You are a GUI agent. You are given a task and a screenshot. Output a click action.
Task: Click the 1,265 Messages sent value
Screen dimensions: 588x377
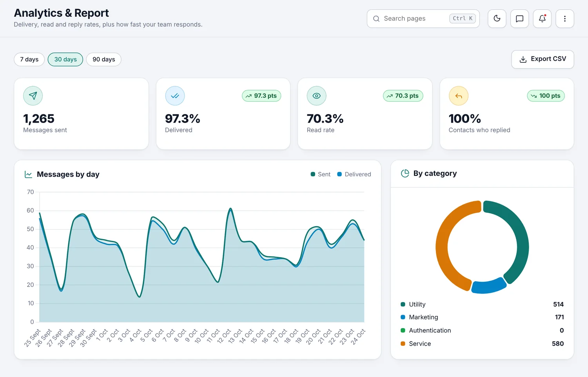[39, 118]
